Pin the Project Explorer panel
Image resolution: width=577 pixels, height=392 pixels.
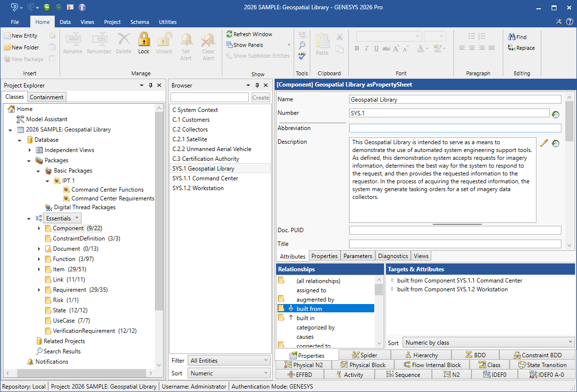[150, 86]
